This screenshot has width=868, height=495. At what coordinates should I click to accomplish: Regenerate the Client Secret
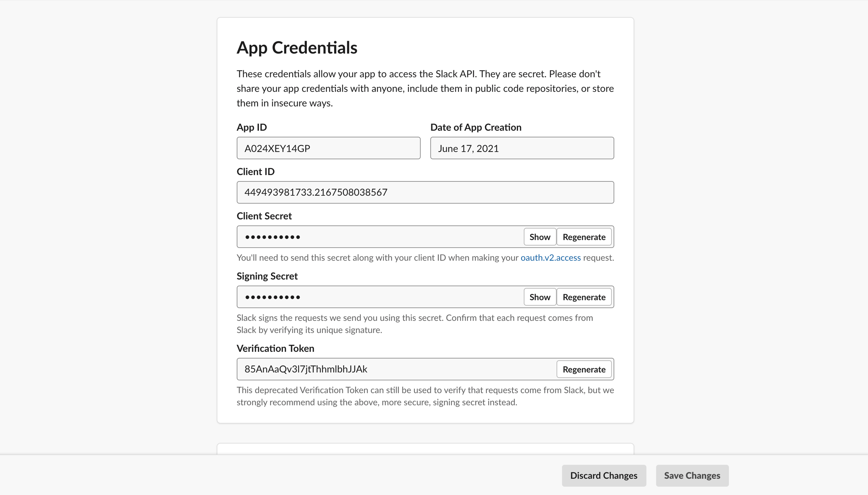[584, 236]
